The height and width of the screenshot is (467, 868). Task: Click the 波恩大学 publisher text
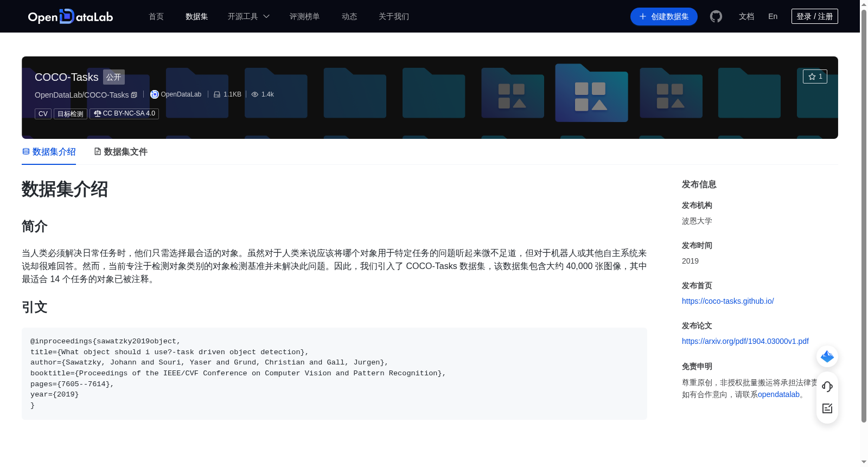[x=697, y=221]
